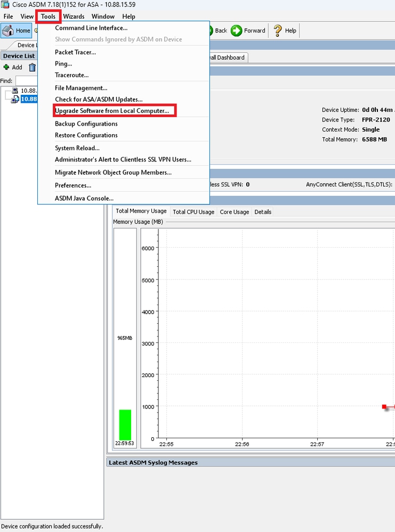Click the Cisco ASDM title bar icon
The image size is (395, 532).
5,4
